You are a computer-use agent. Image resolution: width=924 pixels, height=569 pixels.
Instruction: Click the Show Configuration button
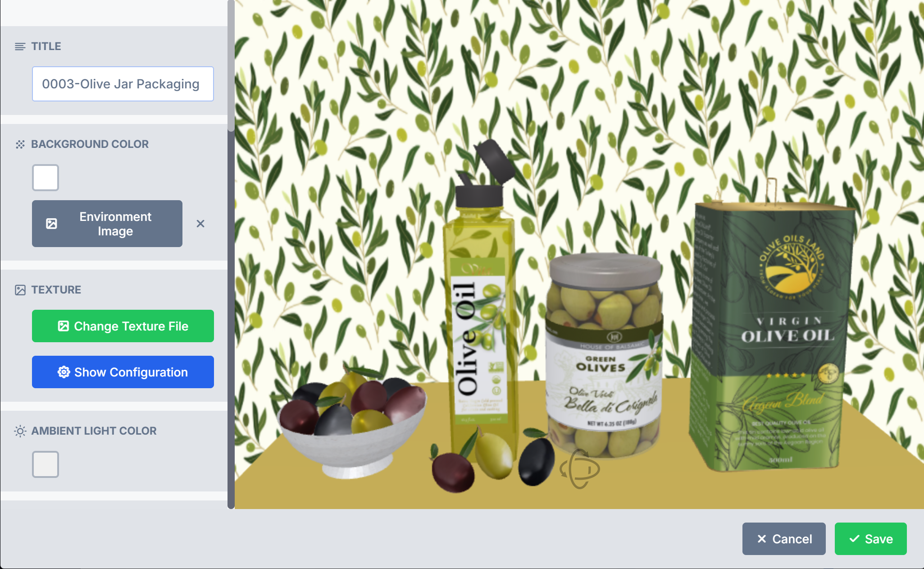tap(123, 372)
